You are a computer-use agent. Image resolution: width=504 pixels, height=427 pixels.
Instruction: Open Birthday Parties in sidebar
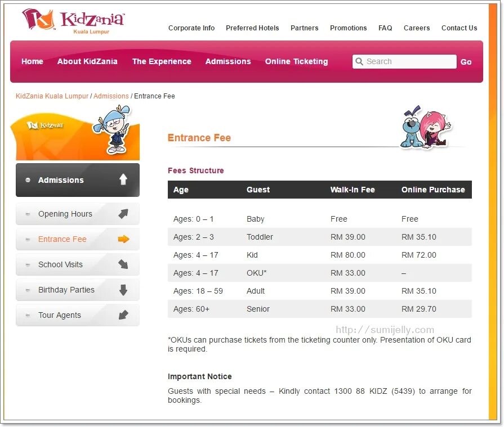point(78,290)
